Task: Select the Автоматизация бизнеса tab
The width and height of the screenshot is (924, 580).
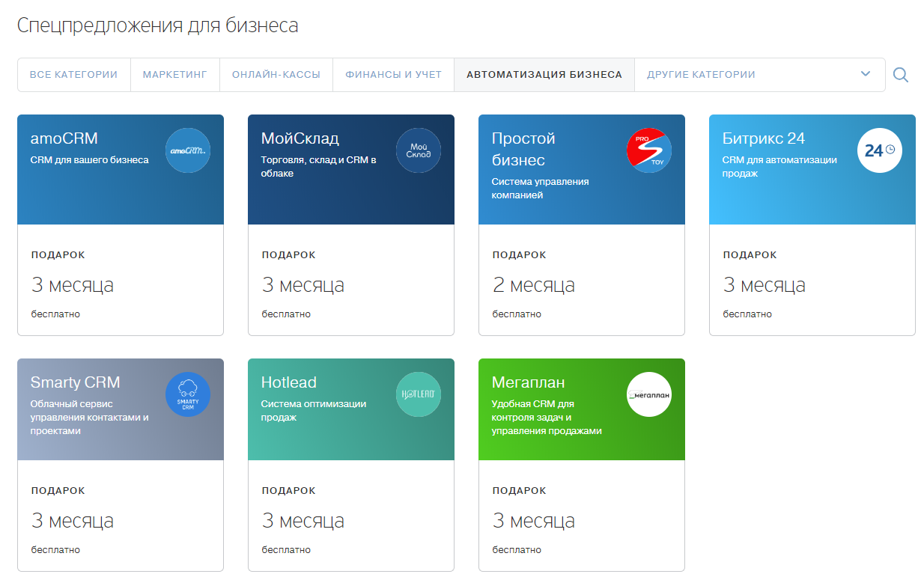Action: (544, 75)
